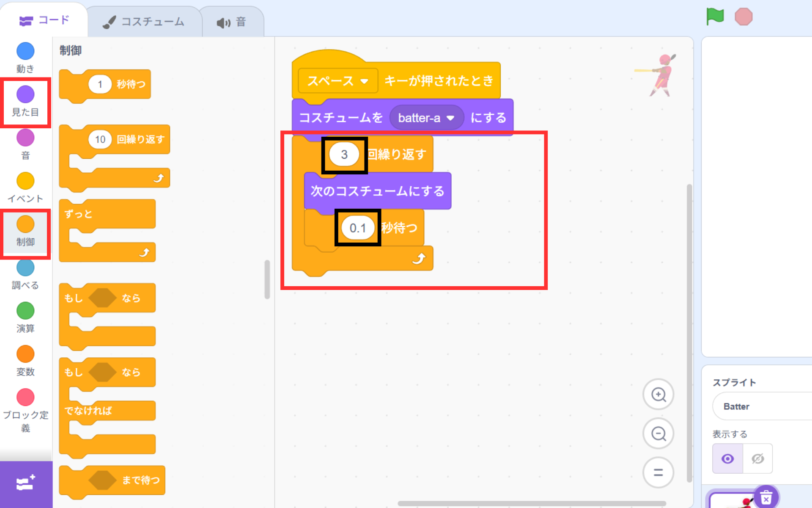Open the ブロック定義 (My Blocks) category
Image resolution: width=812 pixels, height=508 pixels.
point(25,411)
